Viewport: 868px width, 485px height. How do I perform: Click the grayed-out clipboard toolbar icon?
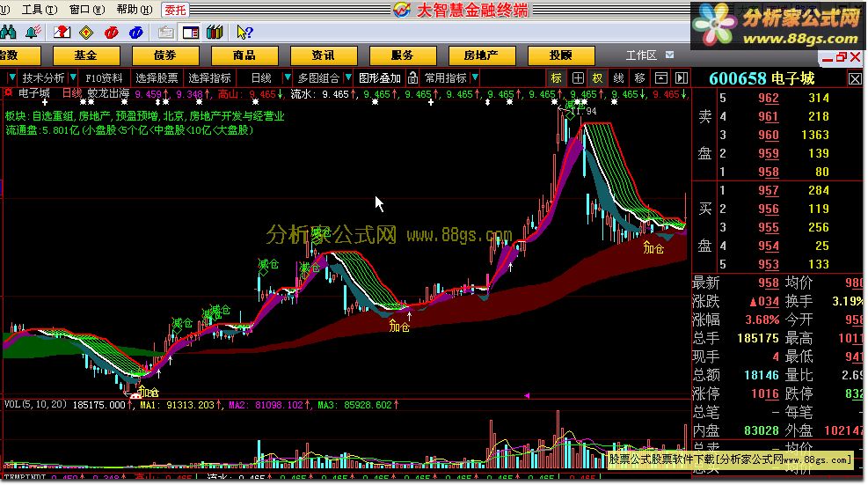(x=165, y=33)
